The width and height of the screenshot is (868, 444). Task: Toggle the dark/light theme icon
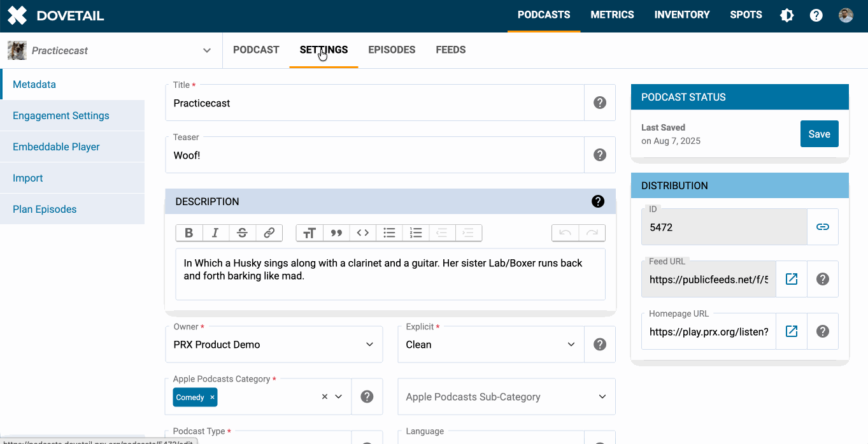coord(787,15)
